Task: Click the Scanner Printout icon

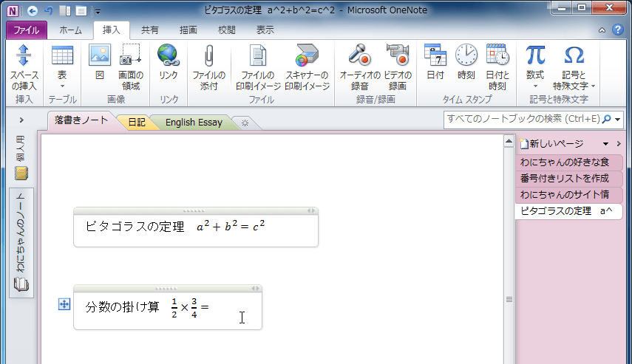Action: (307, 55)
